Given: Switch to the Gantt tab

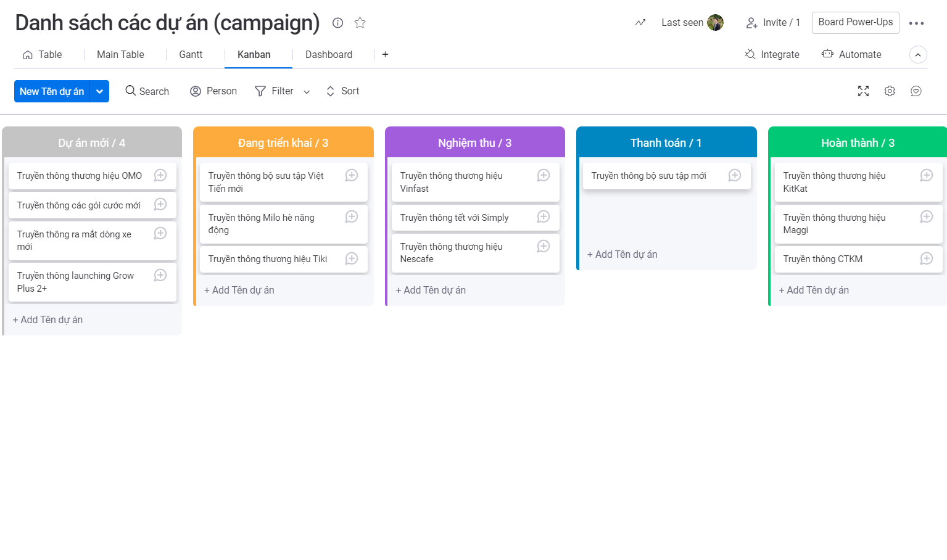Looking at the screenshot, I should 189,54.
